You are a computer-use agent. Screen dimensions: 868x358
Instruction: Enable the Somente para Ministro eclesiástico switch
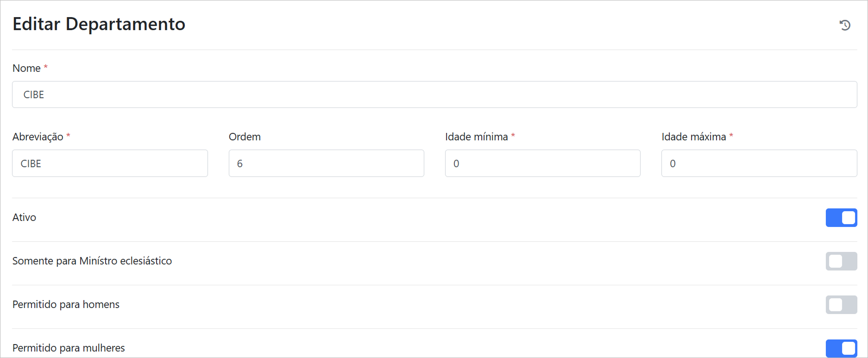click(841, 261)
